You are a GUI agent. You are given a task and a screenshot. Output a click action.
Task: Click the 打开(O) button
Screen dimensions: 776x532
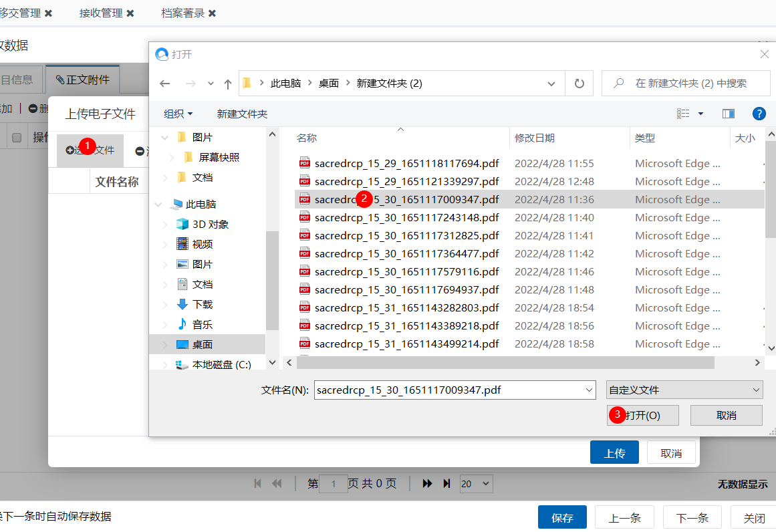642,415
